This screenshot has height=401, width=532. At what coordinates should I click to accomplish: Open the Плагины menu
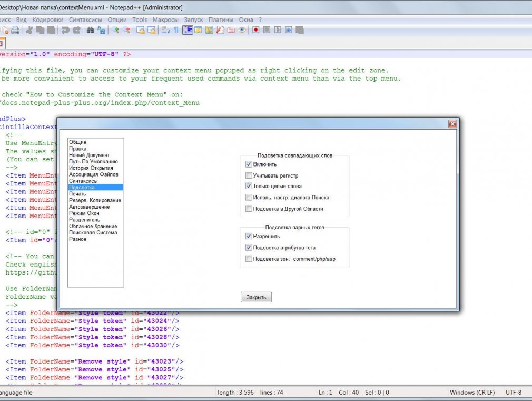[x=221, y=19]
